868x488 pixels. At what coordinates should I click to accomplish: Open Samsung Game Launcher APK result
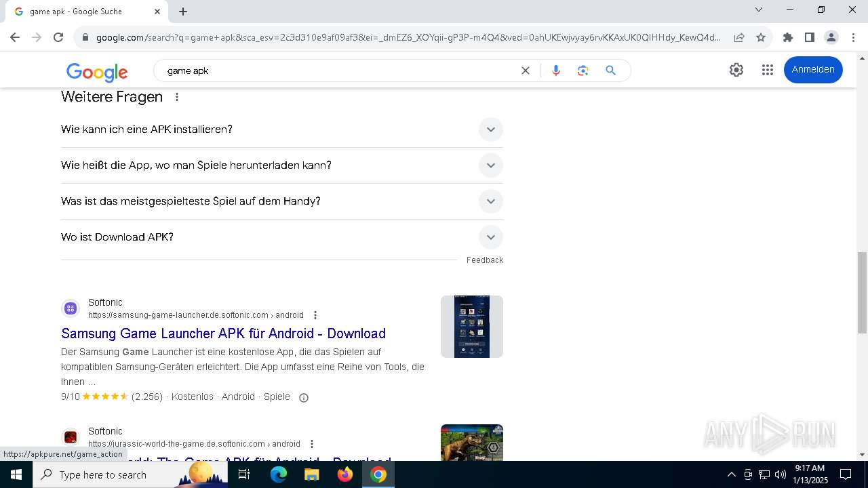pos(223,333)
